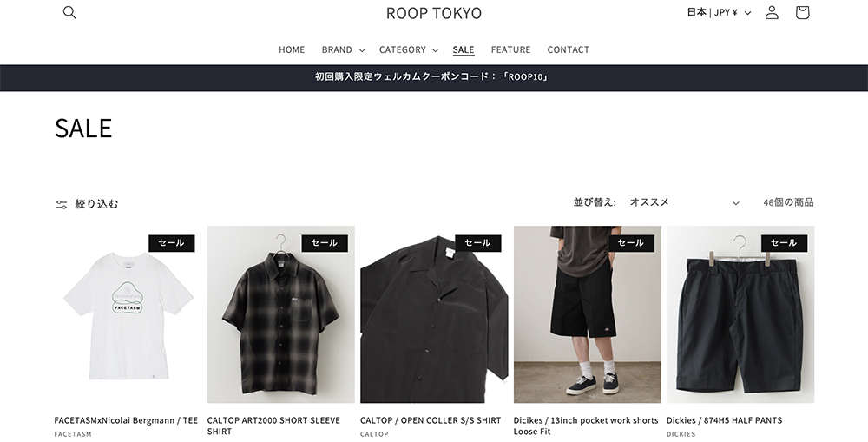Click the plaid CALTOP ART2000 shirt thumbnail

[281, 314]
